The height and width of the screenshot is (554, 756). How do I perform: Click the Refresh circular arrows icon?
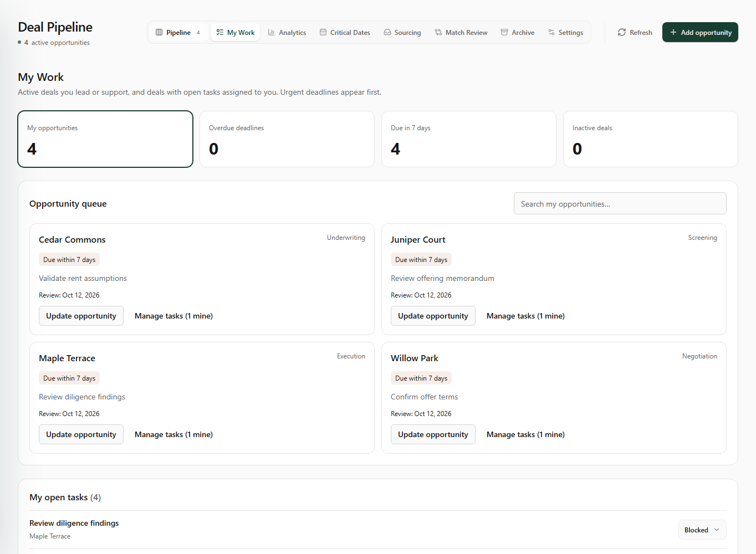pos(622,32)
